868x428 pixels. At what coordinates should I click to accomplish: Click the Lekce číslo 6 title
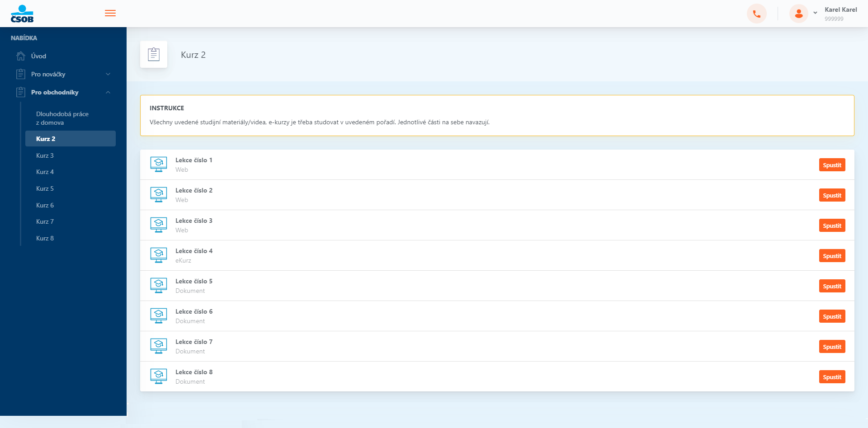[x=193, y=311]
